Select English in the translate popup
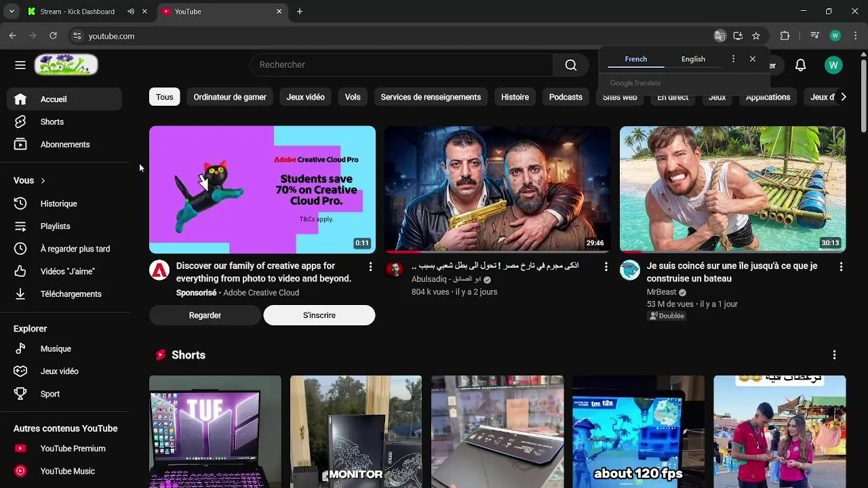The image size is (868, 488). click(x=693, y=59)
